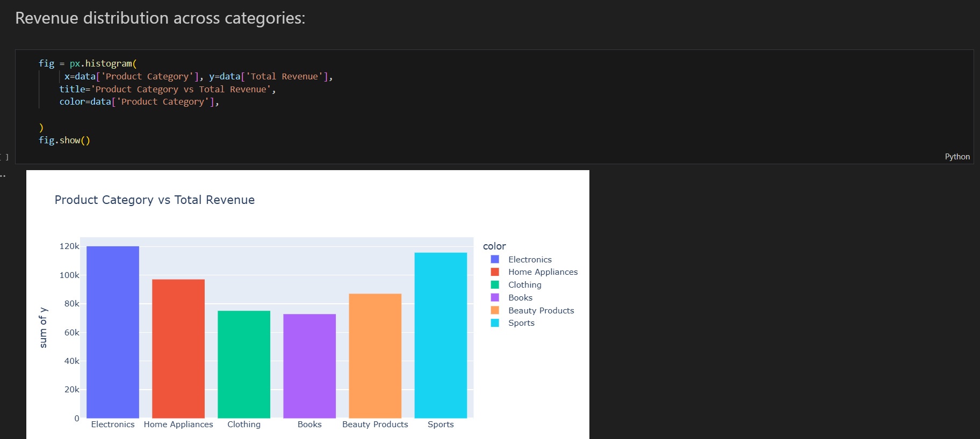Click the 'color' legend title

[x=494, y=246]
